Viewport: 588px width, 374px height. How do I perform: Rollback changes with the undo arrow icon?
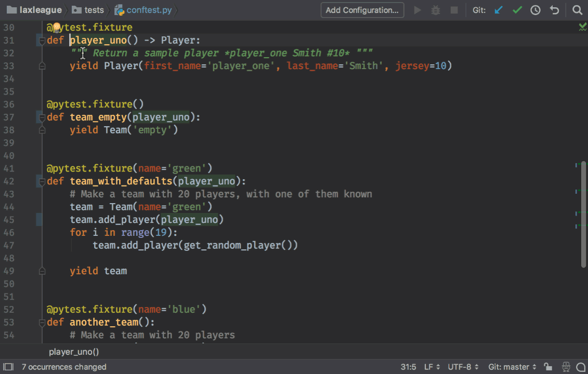coord(554,10)
